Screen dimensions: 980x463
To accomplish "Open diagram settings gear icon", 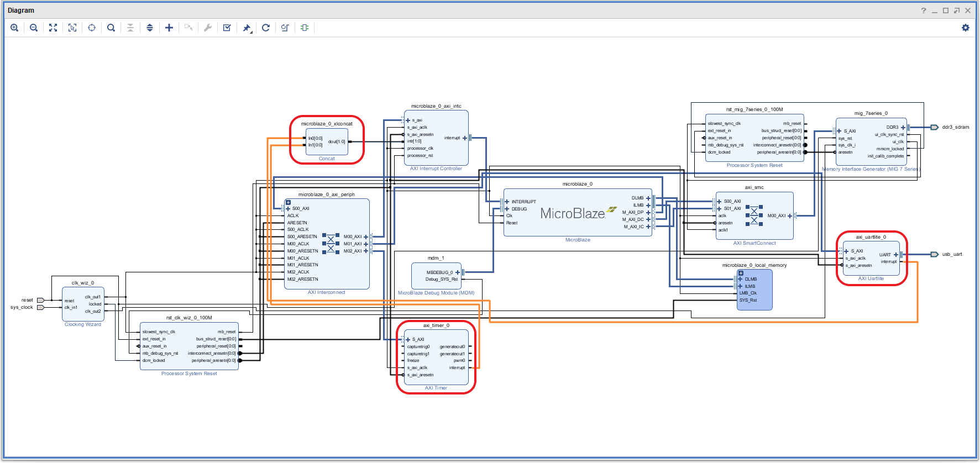I will coord(966,28).
